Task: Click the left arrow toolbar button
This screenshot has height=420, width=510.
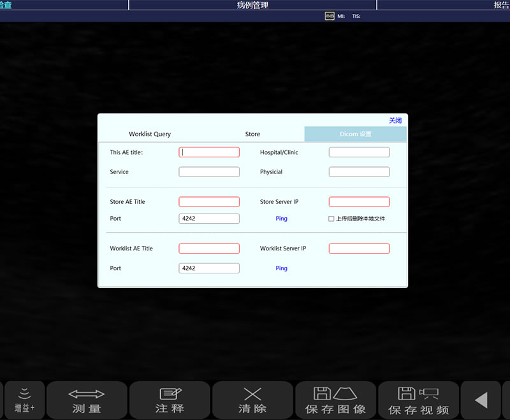Action: (481, 400)
